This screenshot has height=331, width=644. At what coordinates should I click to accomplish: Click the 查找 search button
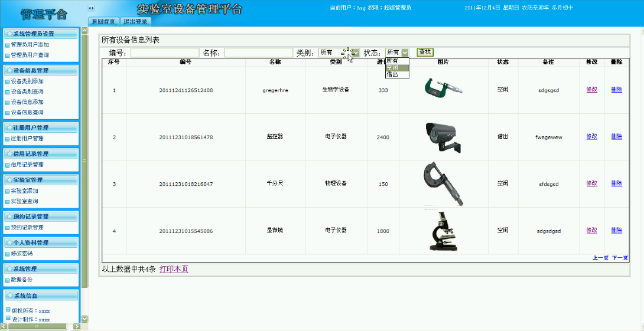click(x=425, y=52)
